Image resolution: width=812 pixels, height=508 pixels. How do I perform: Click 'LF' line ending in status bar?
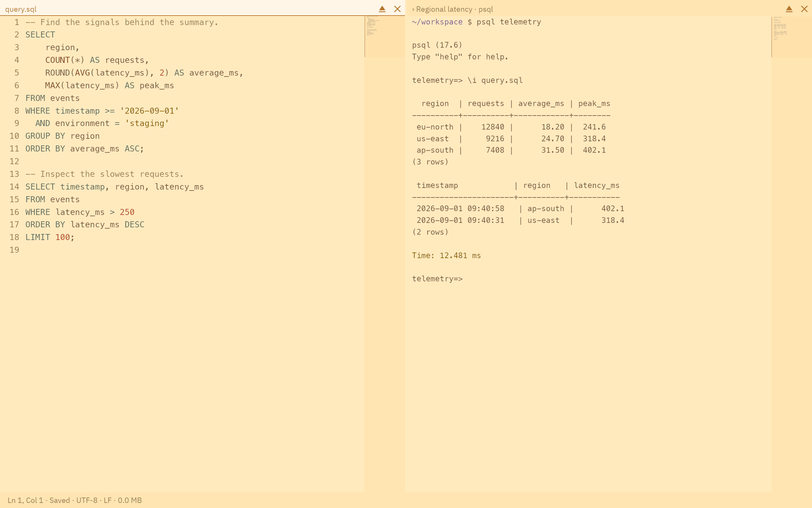point(108,500)
